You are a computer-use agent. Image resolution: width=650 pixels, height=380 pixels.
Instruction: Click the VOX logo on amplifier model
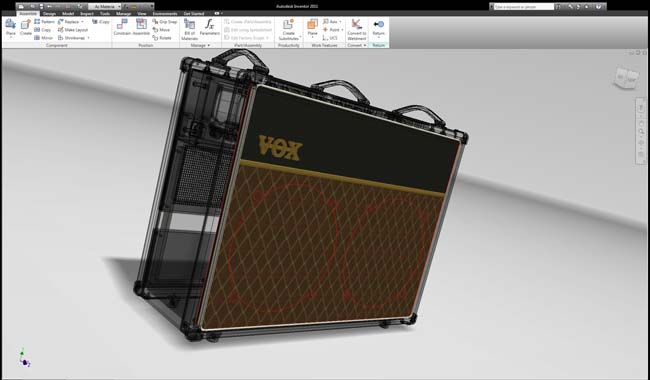point(280,148)
